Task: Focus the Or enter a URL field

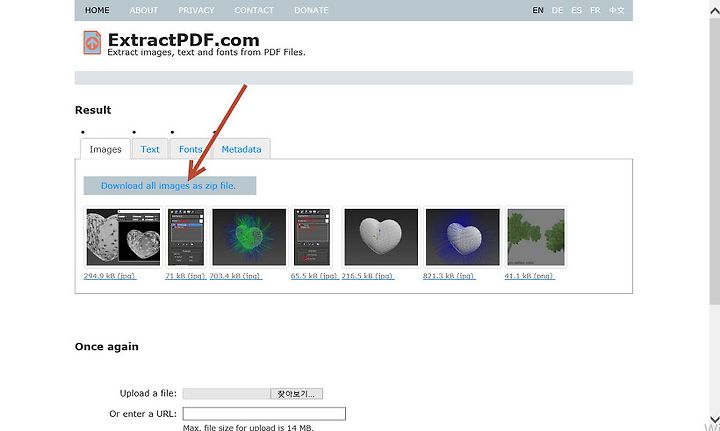Action: tap(264, 414)
